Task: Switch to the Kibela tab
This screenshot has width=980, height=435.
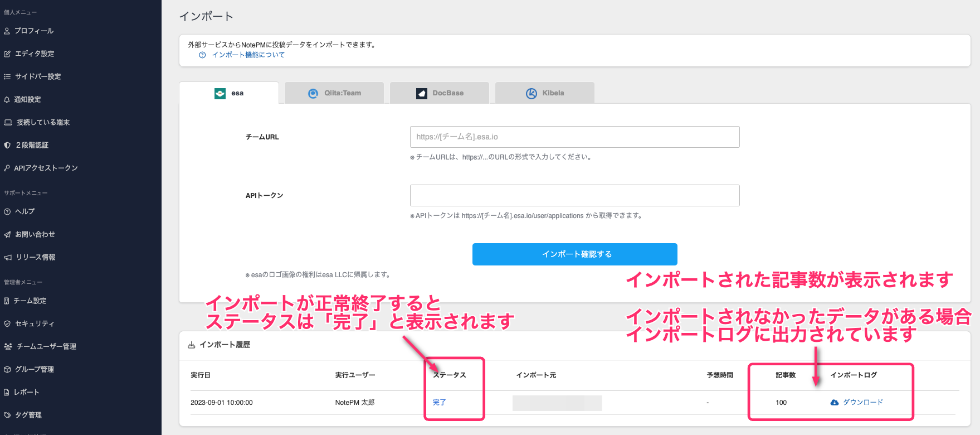Action: 545,93
